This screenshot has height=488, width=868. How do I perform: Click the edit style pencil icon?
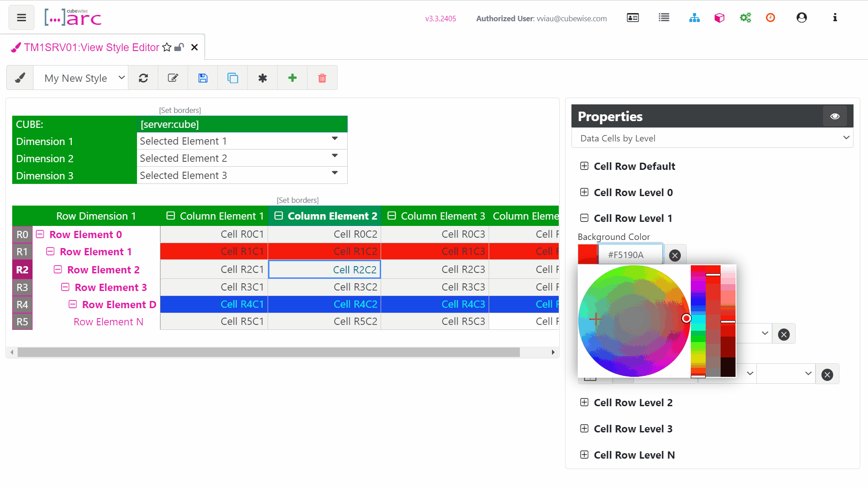173,78
